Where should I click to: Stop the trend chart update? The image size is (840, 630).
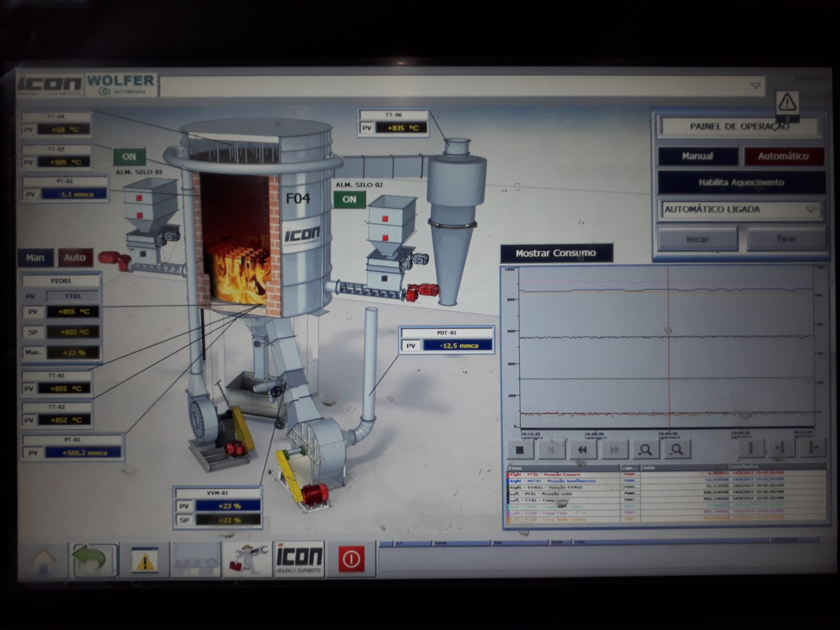pos(520,450)
